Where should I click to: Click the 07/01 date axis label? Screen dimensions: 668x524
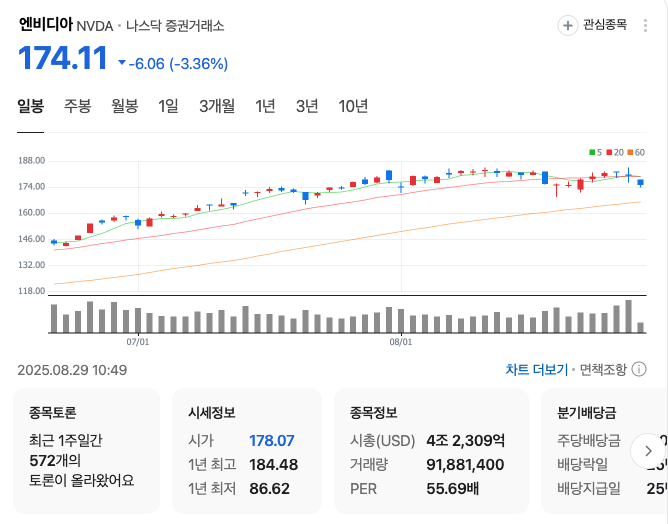point(138,342)
